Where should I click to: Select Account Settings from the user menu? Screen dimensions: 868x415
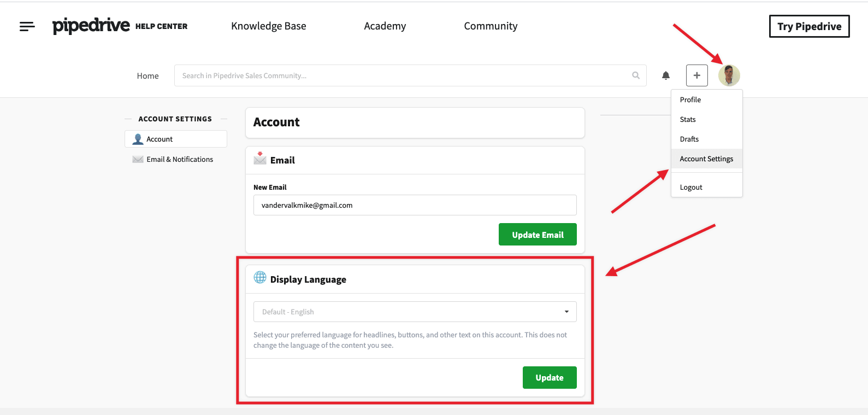706,159
